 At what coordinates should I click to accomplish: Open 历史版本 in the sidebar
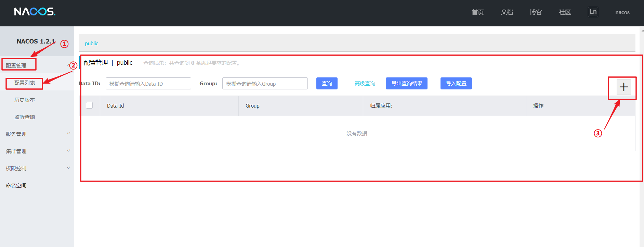tap(25, 100)
